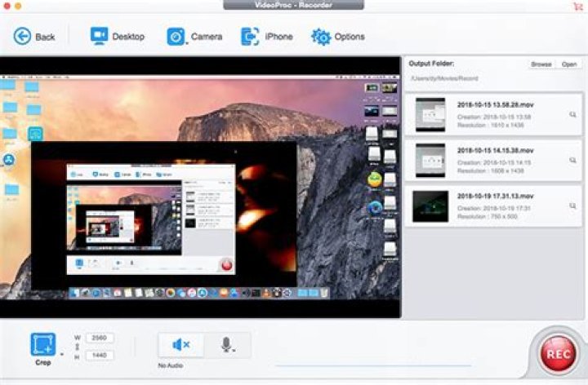The height and width of the screenshot is (385, 588).
Task: Expand the Crop dropdown arrow
Action: [61, 355]
